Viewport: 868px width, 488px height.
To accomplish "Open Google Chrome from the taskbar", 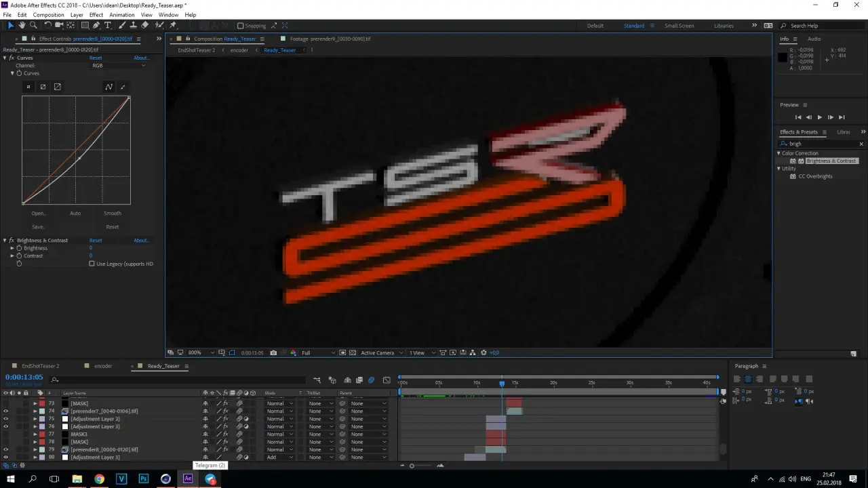I will coord(100,479).
